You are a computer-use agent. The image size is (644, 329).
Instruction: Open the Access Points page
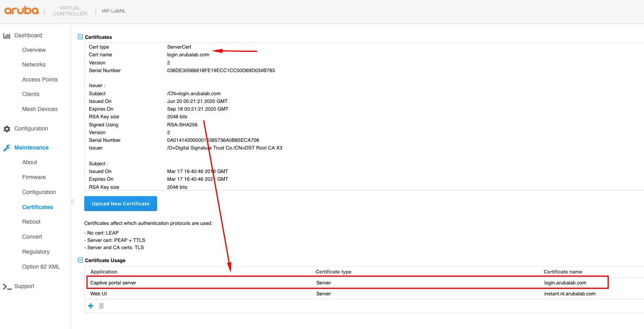40,79
